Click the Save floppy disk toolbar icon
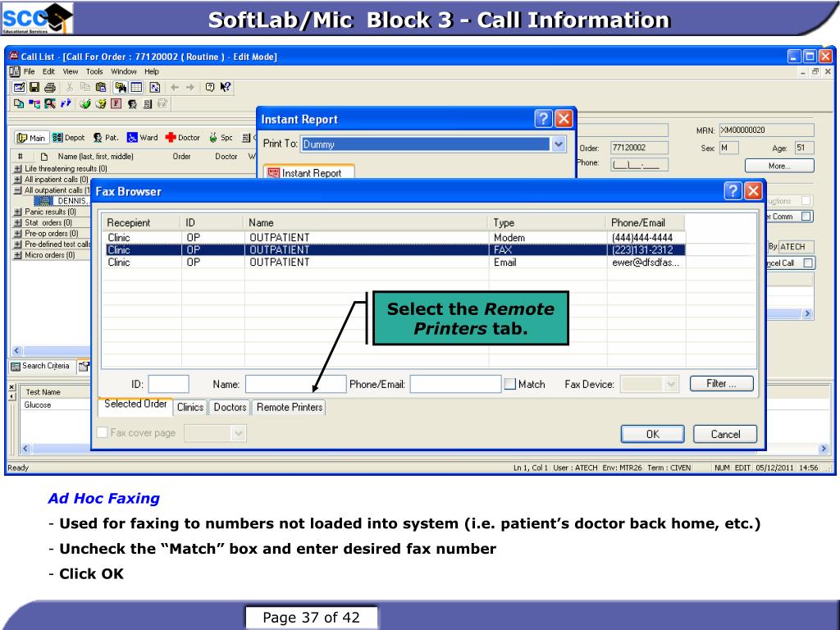Screen dimensions: 840x630 (x=34, y=87)
